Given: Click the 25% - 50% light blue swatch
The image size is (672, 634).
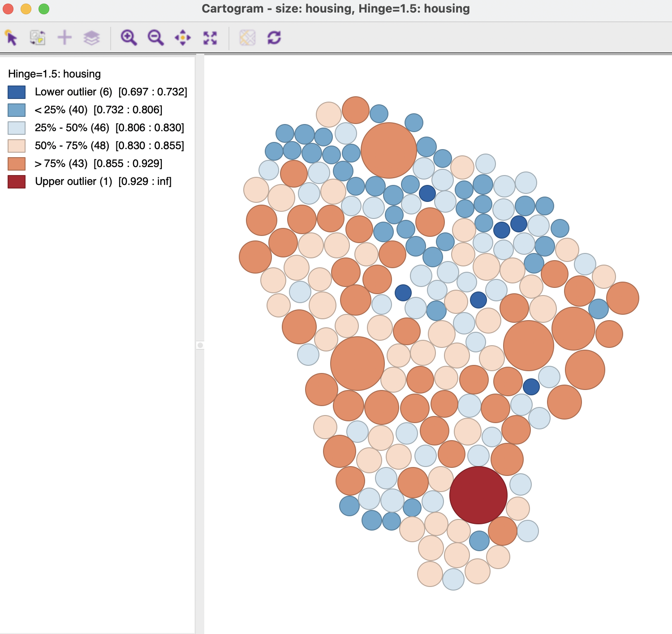Looking at the screenshot, I should coord(17,128).
